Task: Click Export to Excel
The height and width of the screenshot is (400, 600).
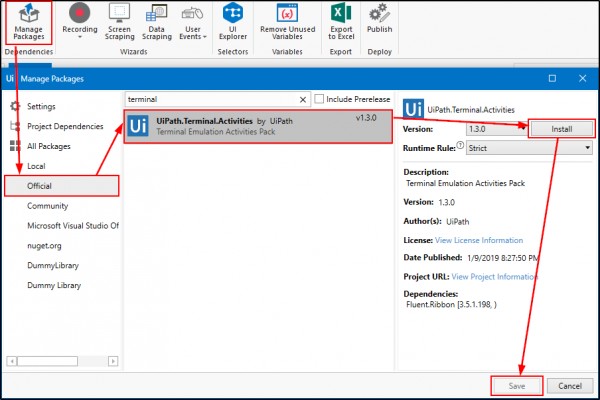Action: (341, 22)
